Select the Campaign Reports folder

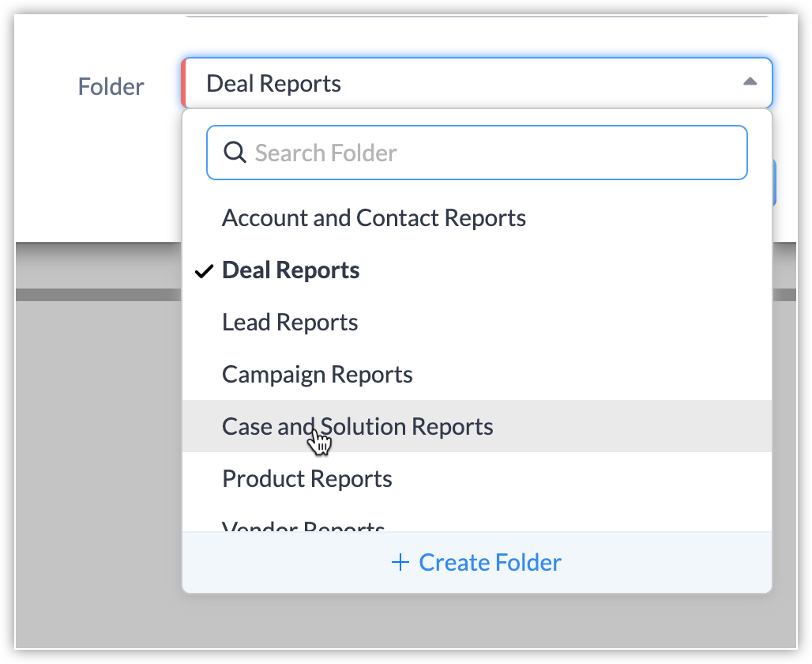click(317, 375)
